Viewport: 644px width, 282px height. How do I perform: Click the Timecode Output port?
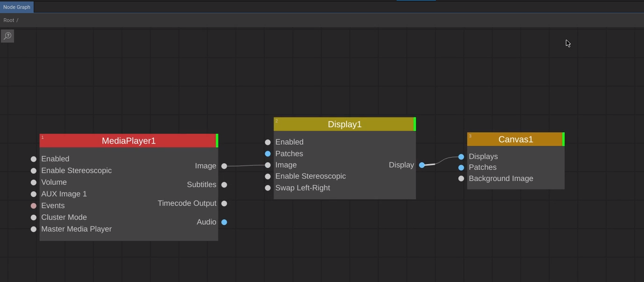coord(224,203)
